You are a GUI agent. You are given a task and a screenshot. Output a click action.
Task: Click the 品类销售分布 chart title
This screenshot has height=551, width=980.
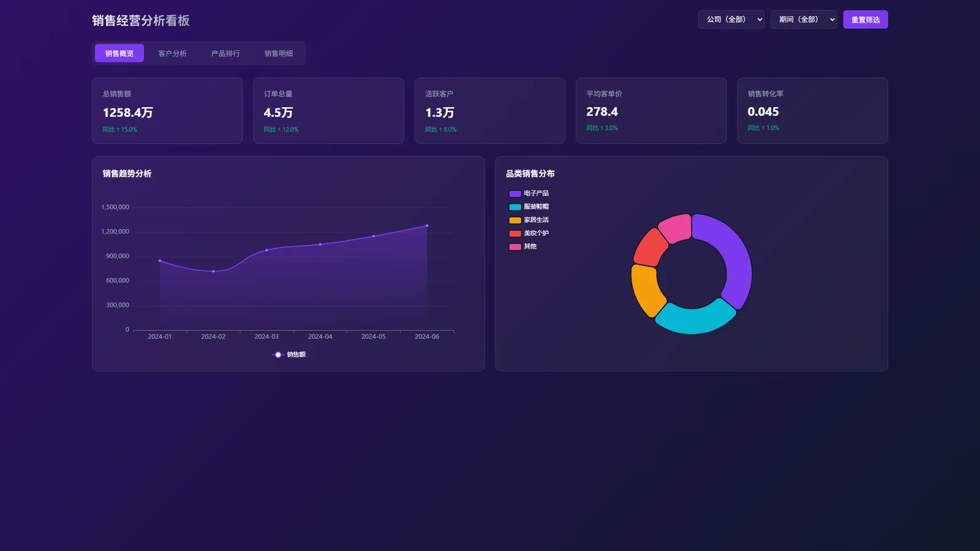tap(530, 174)
